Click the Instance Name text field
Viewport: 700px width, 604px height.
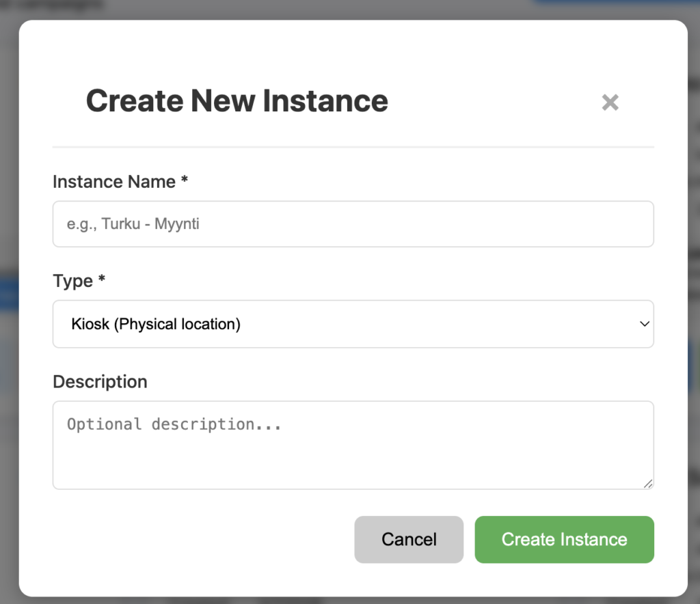(x=353, y=223)
